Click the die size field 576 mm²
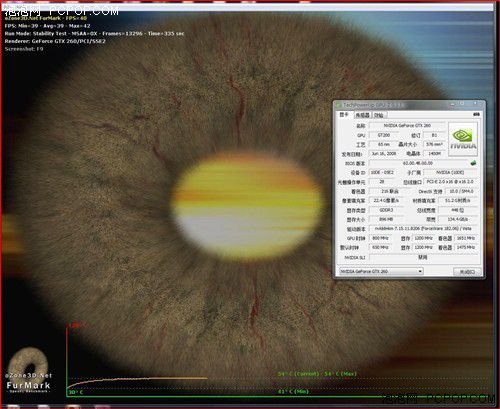 (434, 144)
